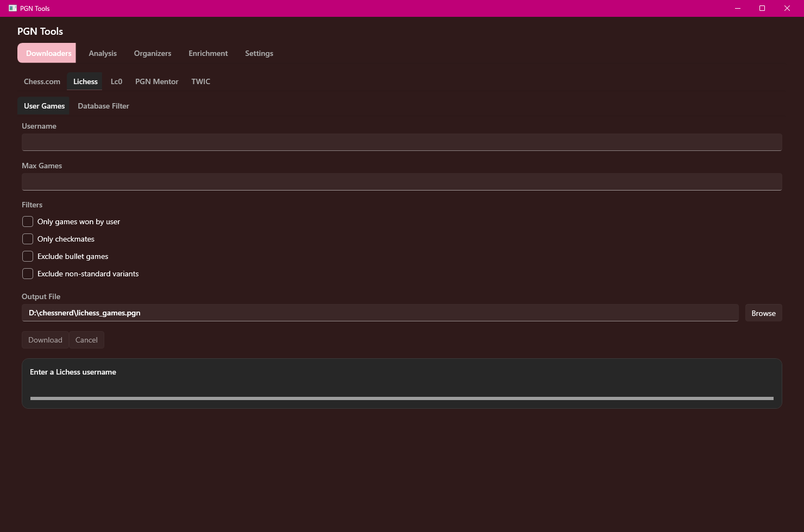Open the Organizers tab
The image size is (804, 532).
tap(153, 53)
